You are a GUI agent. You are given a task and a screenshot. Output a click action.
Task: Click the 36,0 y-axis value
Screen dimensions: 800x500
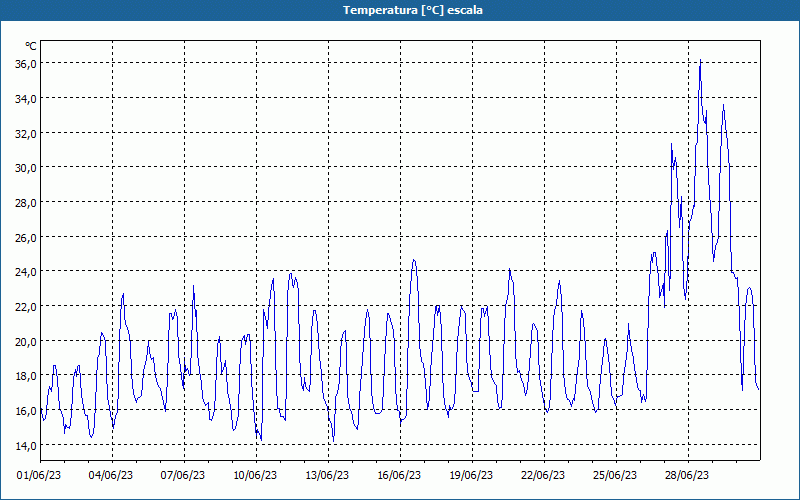pos(26,64)
